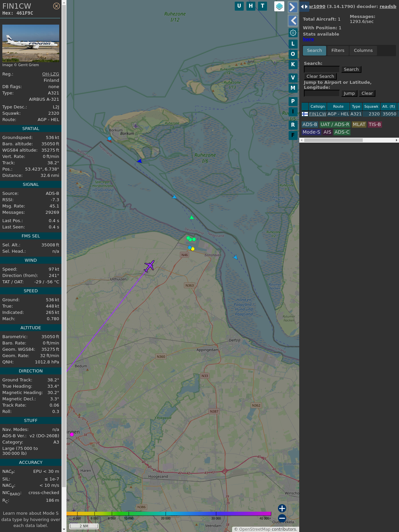Click the horizontal scrollbar under aircraft table
Image resolution: width=399 pixels, height=532 pixels.
click(333, 140)
